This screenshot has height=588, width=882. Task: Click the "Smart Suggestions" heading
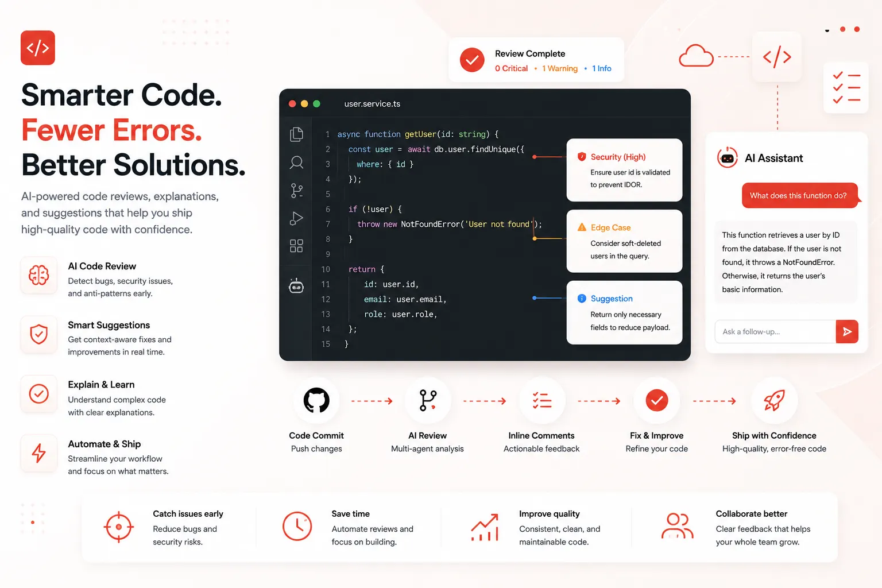(x=109, y=325)
